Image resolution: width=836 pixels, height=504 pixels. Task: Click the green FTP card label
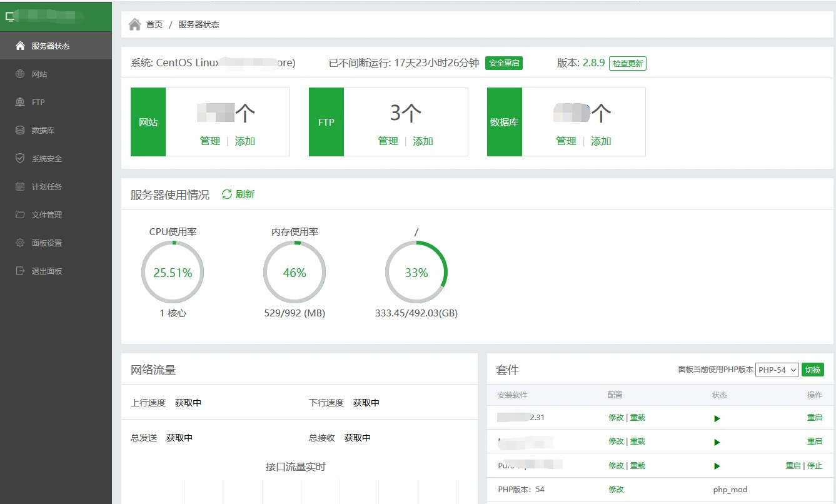pos(326,122)
